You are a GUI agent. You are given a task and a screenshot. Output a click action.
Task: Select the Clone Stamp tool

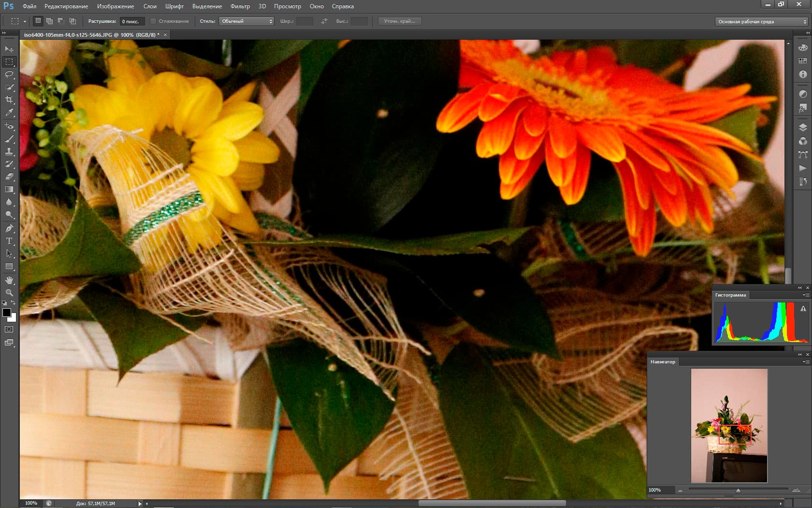[x=9, y=151]
